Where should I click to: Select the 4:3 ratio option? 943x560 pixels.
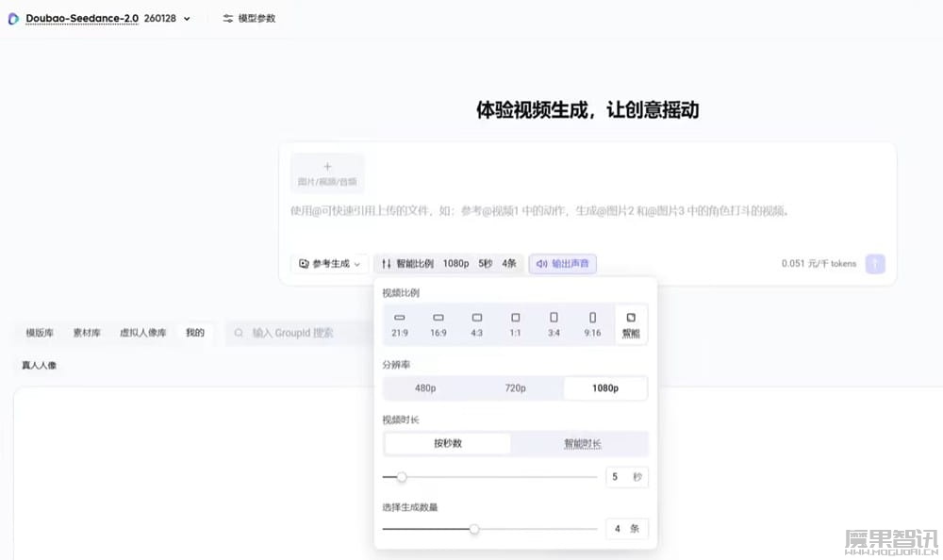[477, 321]
